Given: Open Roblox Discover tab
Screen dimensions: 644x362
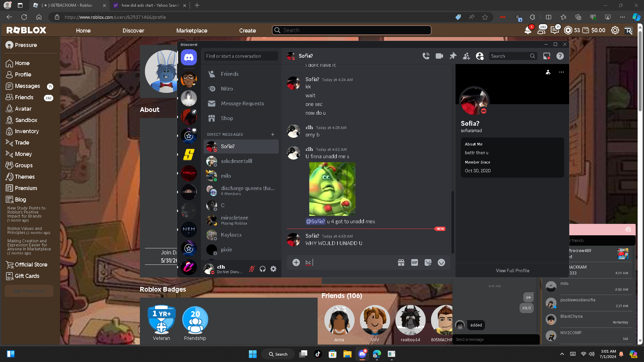Looking at the screenshot, I should (133, 31).
